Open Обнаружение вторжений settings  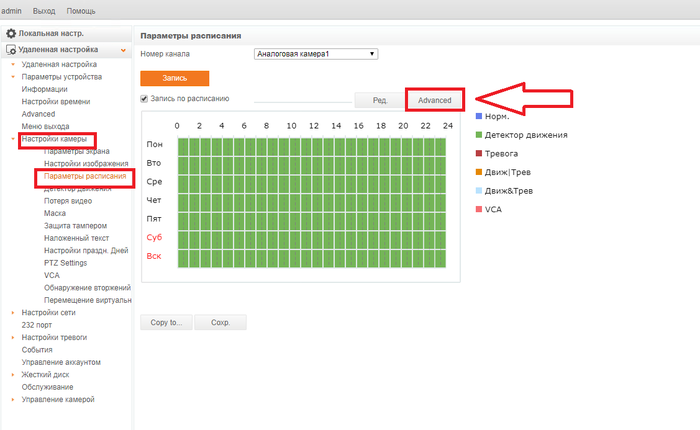(x=88, y=288)
